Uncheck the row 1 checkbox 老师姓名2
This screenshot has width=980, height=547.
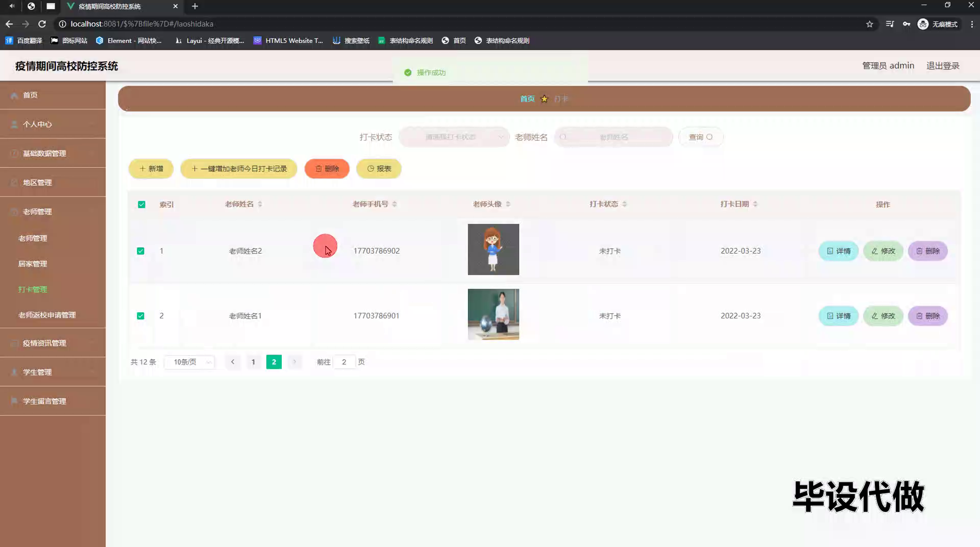140,251
